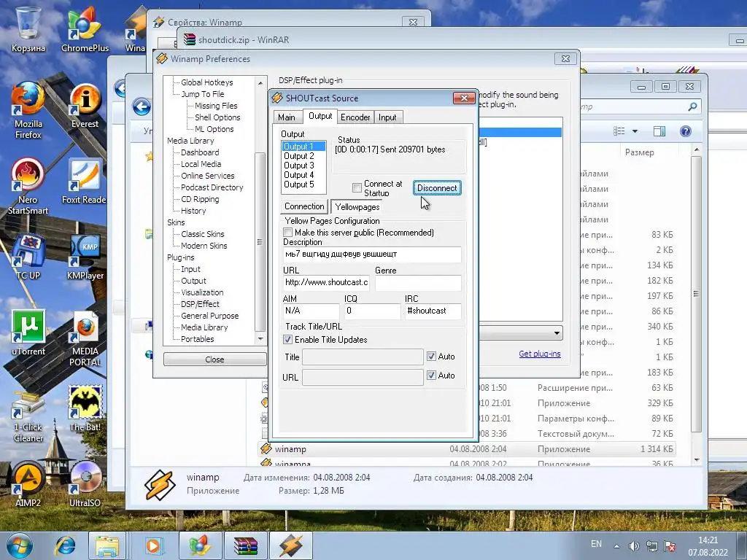Image resolution: width=747 pixels, height=560 pixels.
Task: Open uTorrent desktop shortcut
Action: tap(28, 332)
